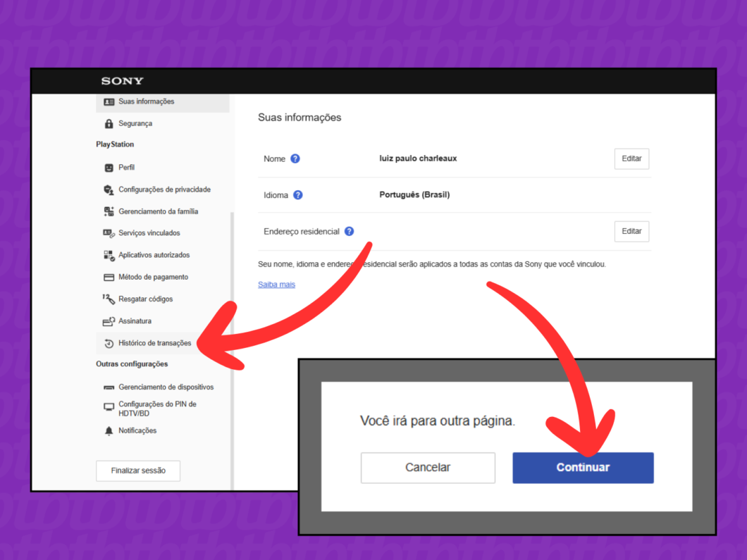Open help tooltip next to Idioma
Image resolution: width=747 pixels, height=560 pixels.
pyautogui.click(x=298, y=194)
